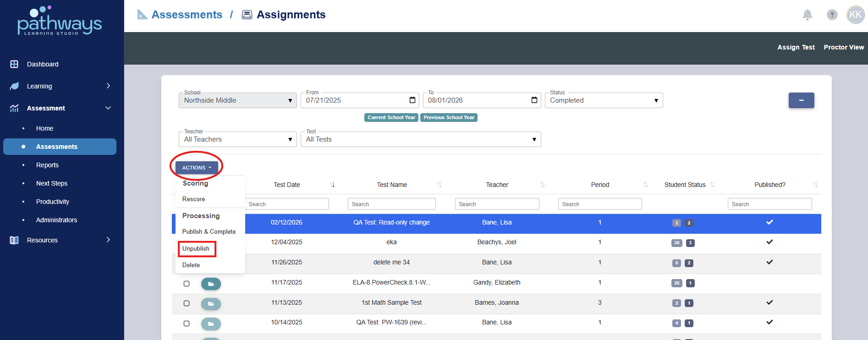The height and width of the screenshot is (340, 868).
Task: Click test date '11/26/2025'
Action: click(286, 263)
